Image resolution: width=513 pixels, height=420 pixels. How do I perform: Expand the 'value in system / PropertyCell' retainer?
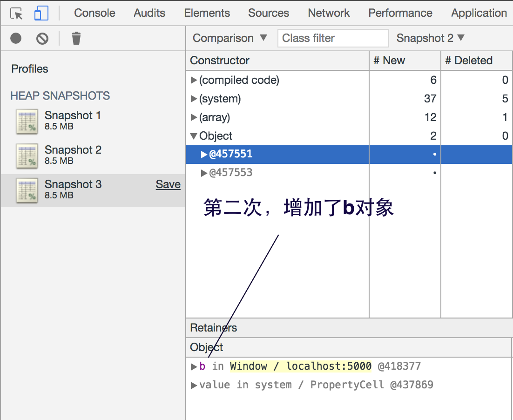coord(194,385)
